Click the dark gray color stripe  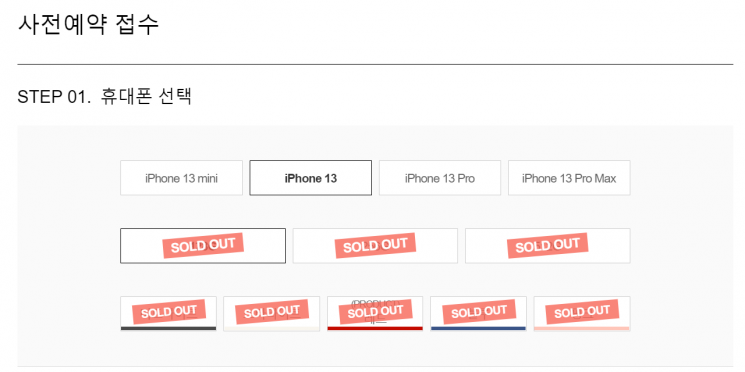pos(168,328)
